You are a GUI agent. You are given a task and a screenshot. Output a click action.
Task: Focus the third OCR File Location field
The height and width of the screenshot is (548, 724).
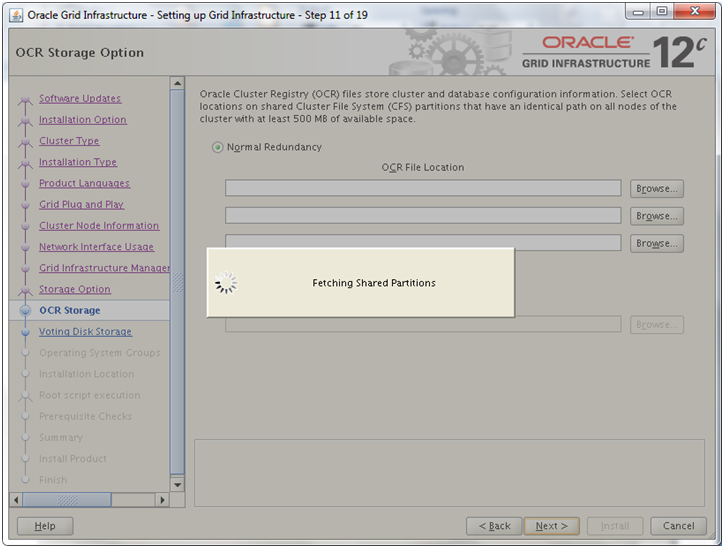point(423,241)
